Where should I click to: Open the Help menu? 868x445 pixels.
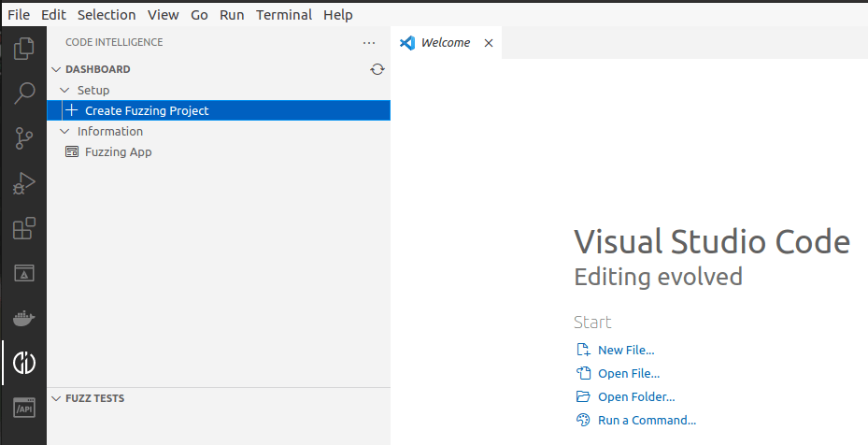[338, 15]
